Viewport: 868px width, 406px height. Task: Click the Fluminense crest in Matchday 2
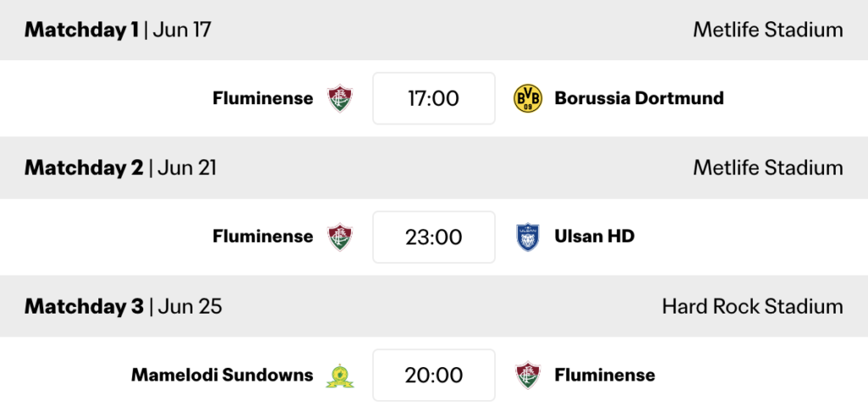[340, 237]
